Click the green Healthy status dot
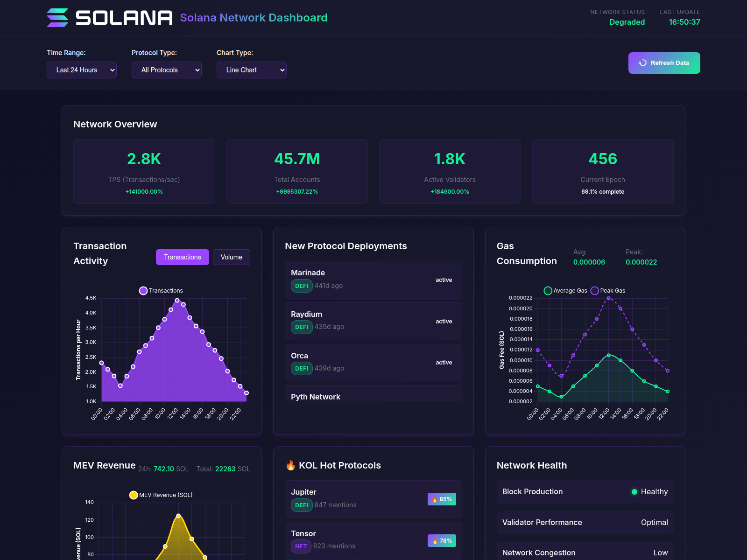The height and width of the screenshot is (560, 747). 634,492
